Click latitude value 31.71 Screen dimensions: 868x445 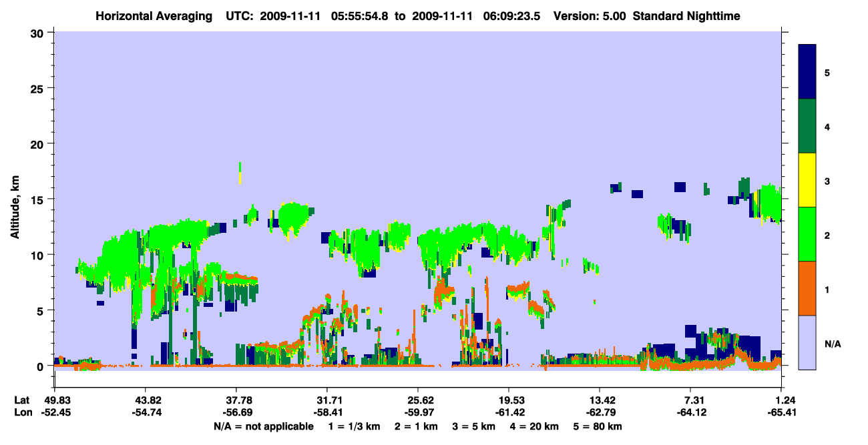327,400
